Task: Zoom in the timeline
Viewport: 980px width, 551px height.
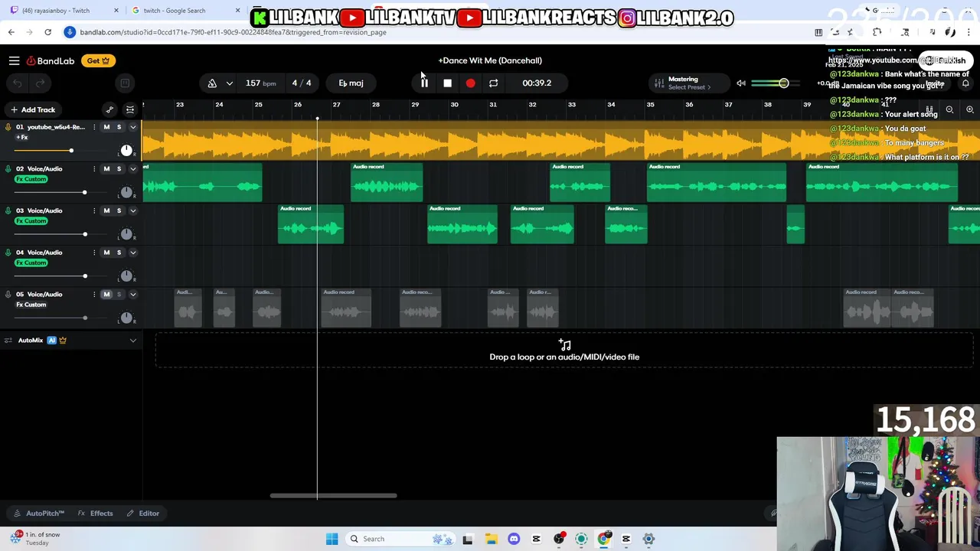Action: click(969, 109)
